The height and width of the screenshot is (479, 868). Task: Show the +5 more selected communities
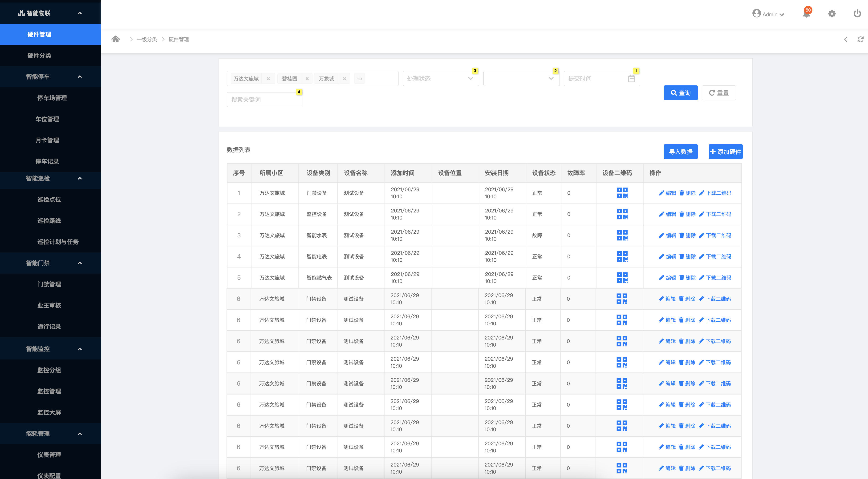(x=359, y=79)
